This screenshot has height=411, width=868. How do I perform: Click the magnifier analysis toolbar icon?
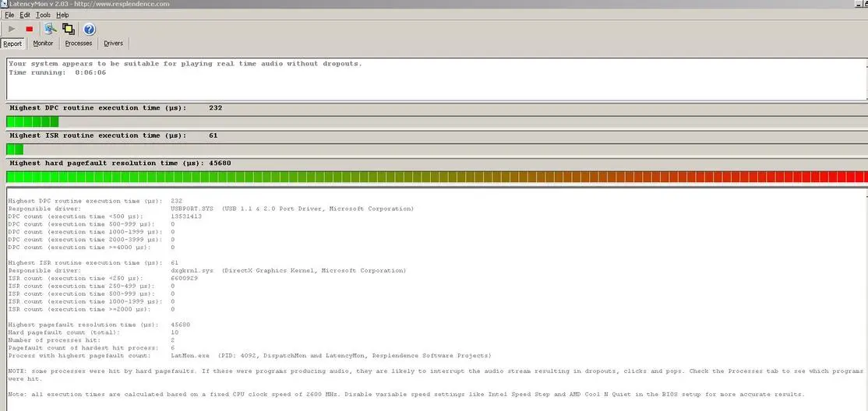[51, 30]
